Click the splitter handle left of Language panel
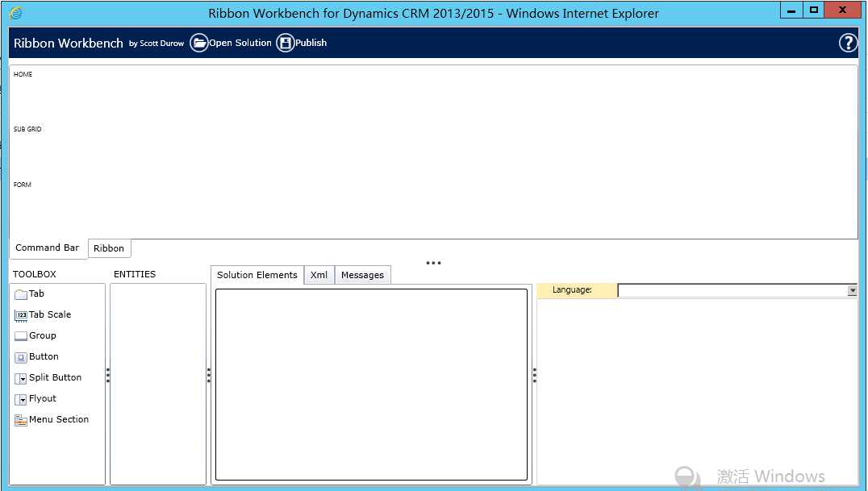The width and height of the screenshot is (868, 491). [535, 376]
